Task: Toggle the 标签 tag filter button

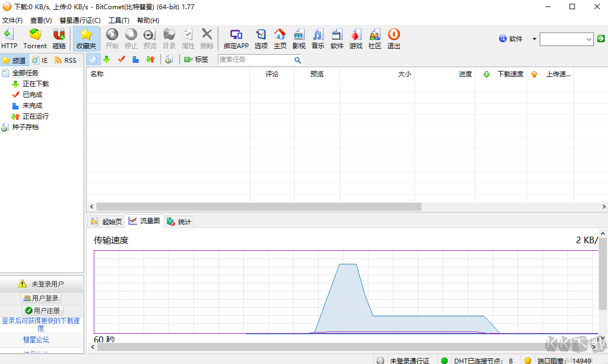Action: [196, 60]
